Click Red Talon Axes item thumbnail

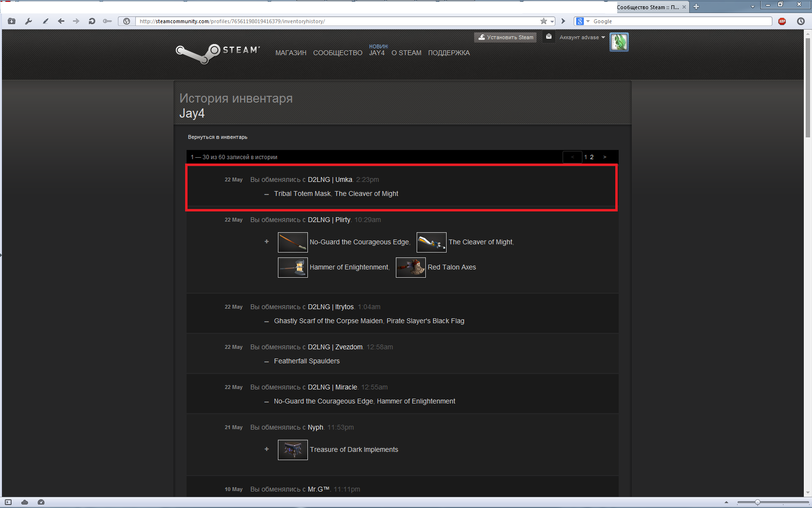[411, 268]
